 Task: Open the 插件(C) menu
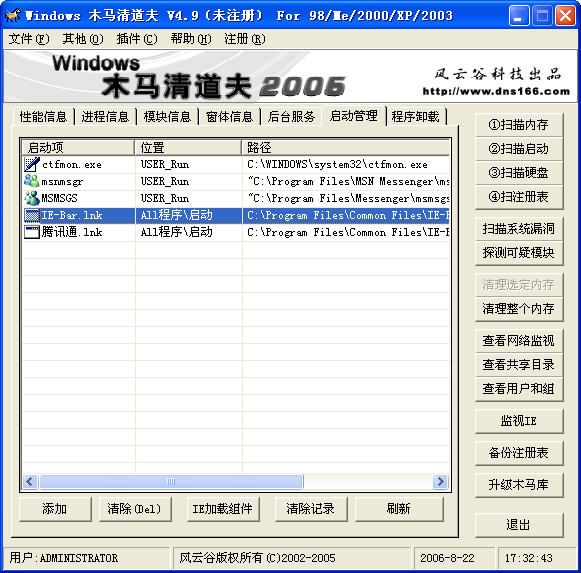[x=137, y=39]
